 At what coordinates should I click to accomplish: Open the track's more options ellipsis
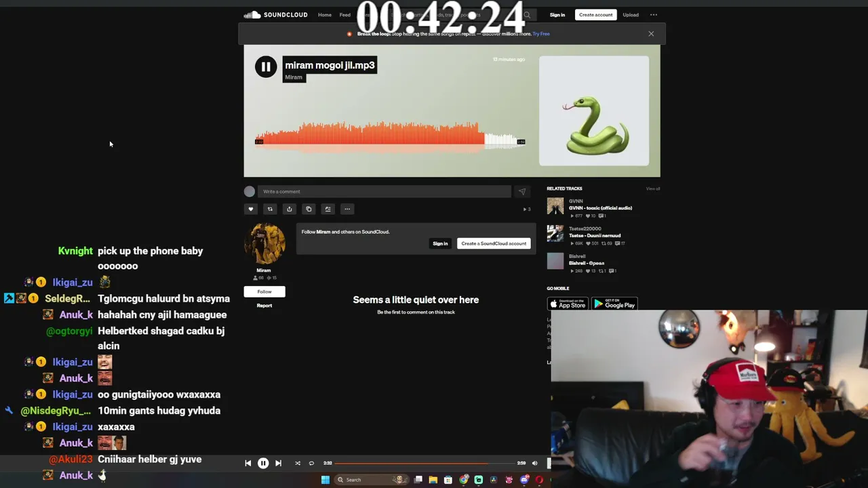click(x=347, y=209)
